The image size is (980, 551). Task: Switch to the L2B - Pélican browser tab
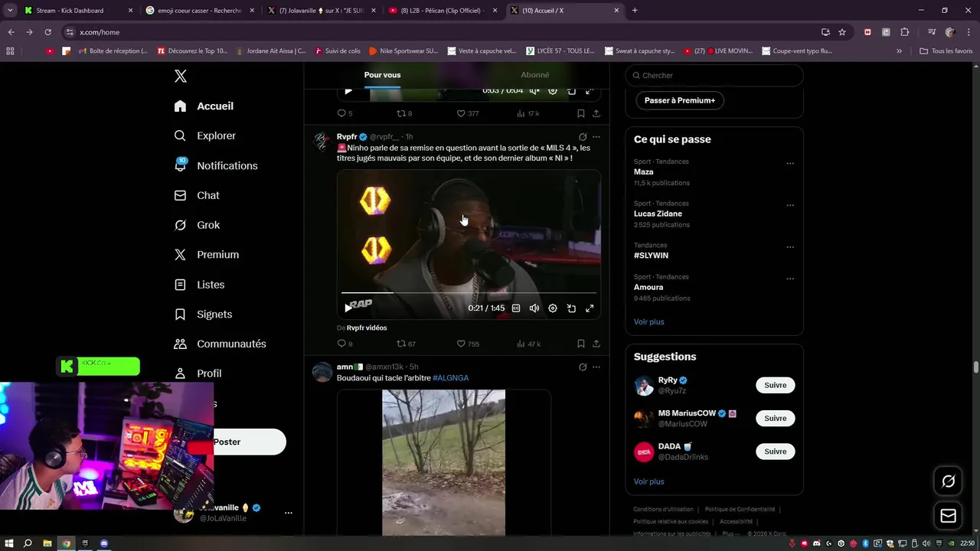click(444, 11)
